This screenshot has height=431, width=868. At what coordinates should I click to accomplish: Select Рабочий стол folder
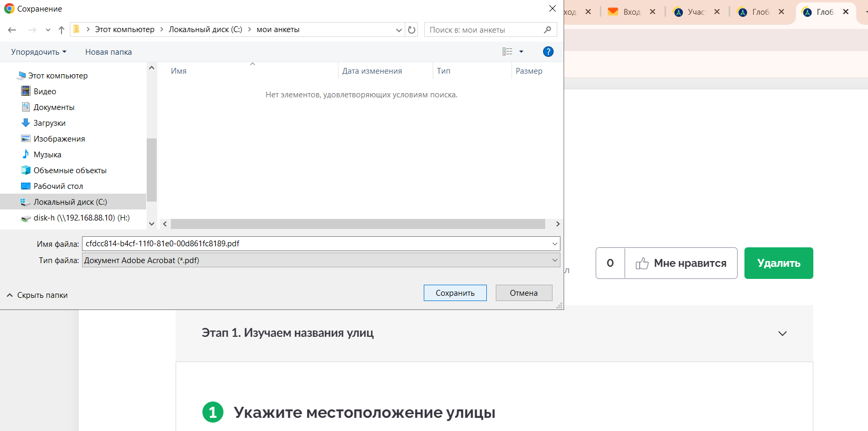pos(58,186)
